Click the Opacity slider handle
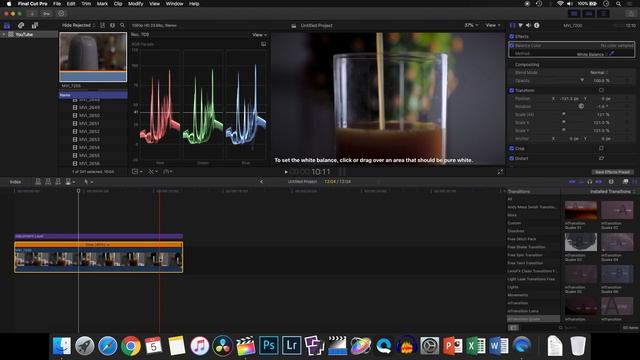This screenshot has height=360, width=640. 582,80
